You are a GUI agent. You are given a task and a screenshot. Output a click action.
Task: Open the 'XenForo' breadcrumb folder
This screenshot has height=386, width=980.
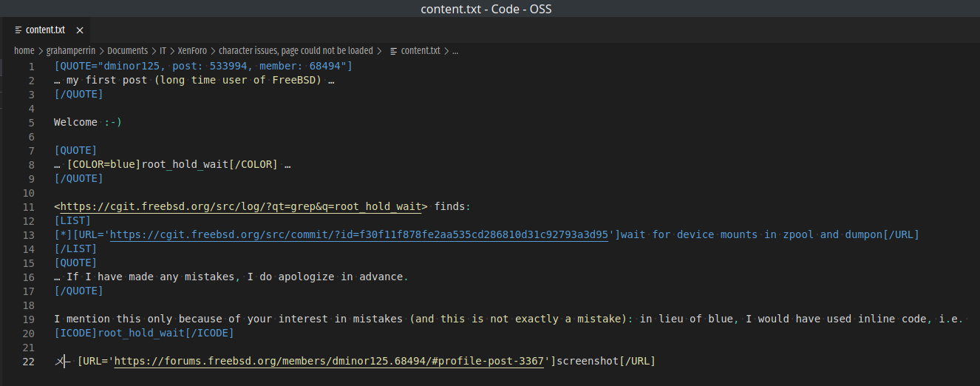[x=192, y=51]
